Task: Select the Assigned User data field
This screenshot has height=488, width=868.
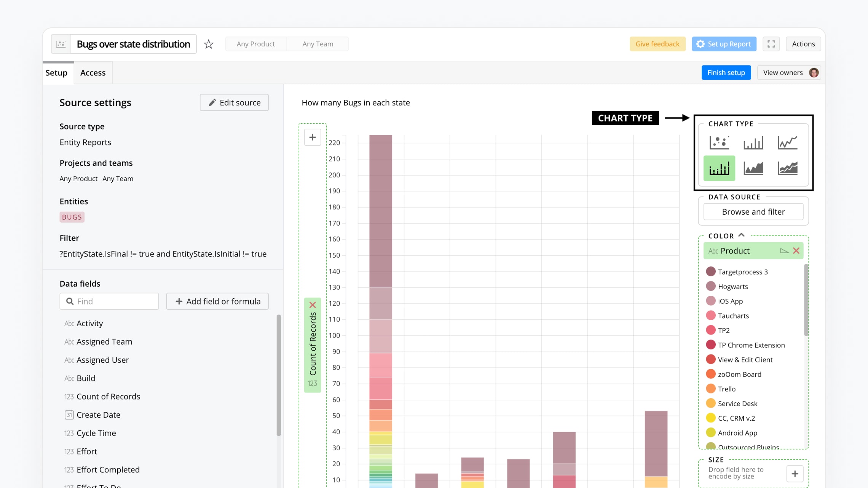Action: click(102, 360)
